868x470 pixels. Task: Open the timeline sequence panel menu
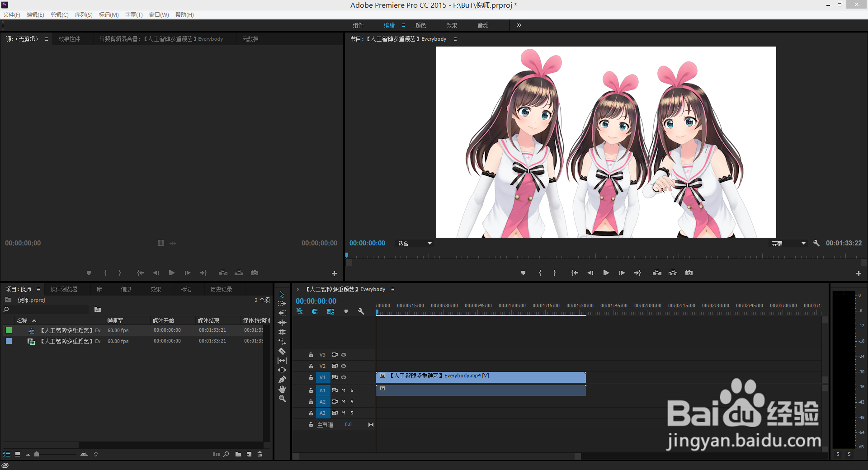pos(393,289)
